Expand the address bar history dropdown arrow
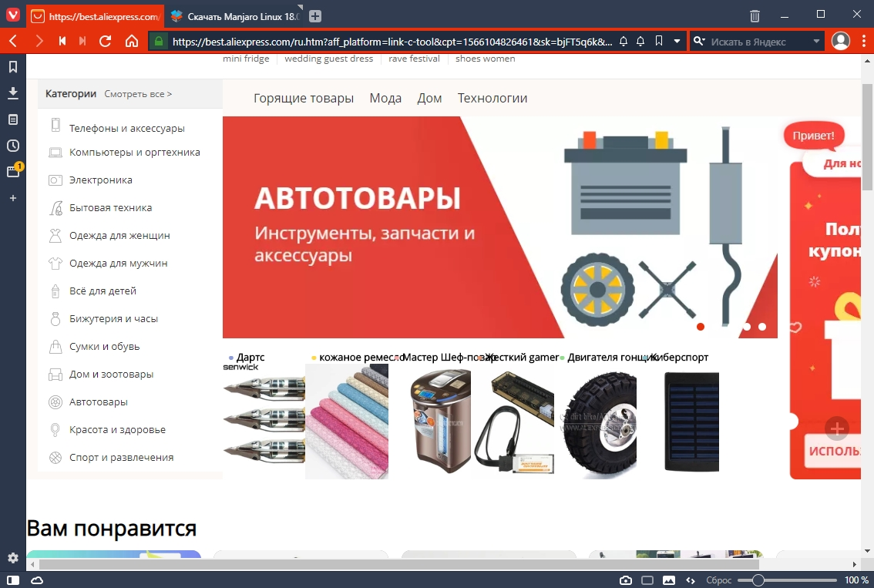The image size is (874, 588). pyautogui.click(x=677, y=41)
